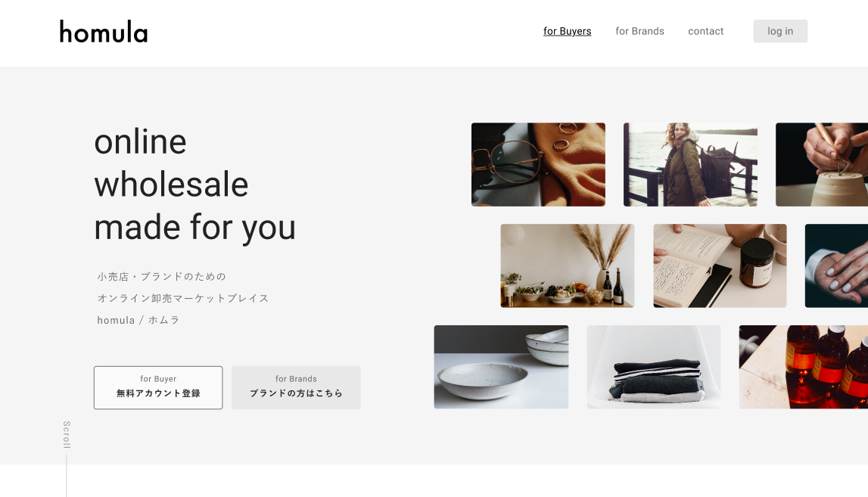Click the homula logo
Screen dimensions: 868x497
point(104,32)
